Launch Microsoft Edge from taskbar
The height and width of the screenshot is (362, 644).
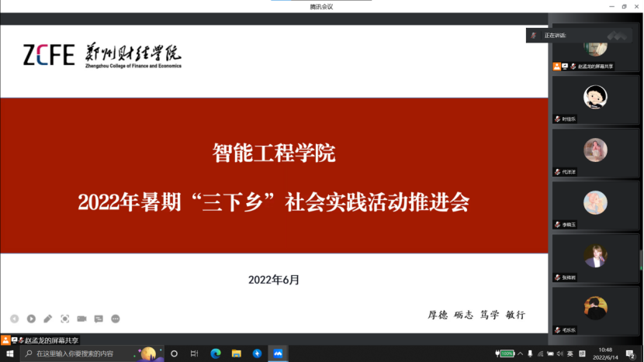[x=216, y=353]
